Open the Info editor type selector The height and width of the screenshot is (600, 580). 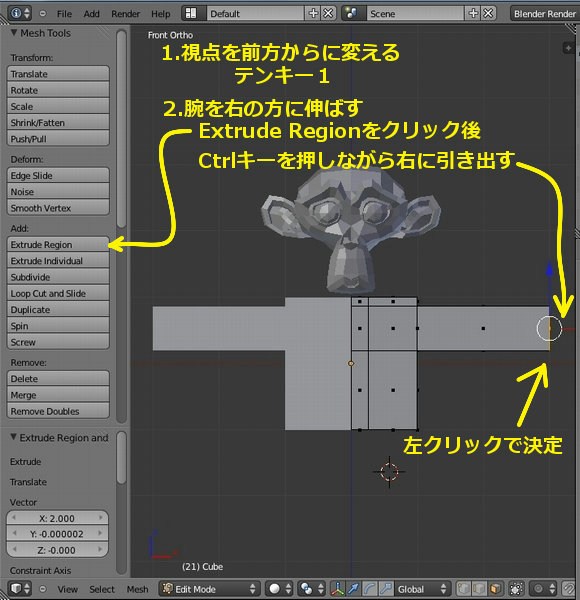(x=20, y=13)
